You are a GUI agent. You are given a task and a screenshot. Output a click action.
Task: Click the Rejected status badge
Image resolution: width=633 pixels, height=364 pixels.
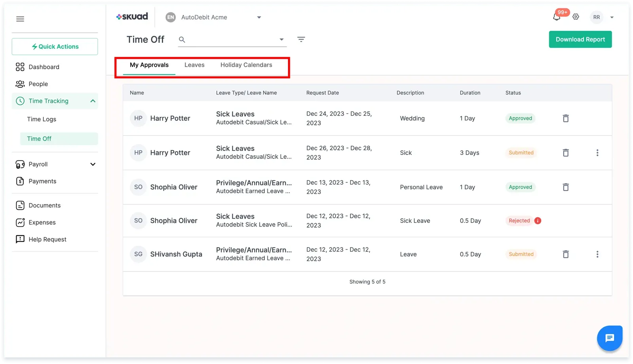pyautogui.click(x=519, y=221)
